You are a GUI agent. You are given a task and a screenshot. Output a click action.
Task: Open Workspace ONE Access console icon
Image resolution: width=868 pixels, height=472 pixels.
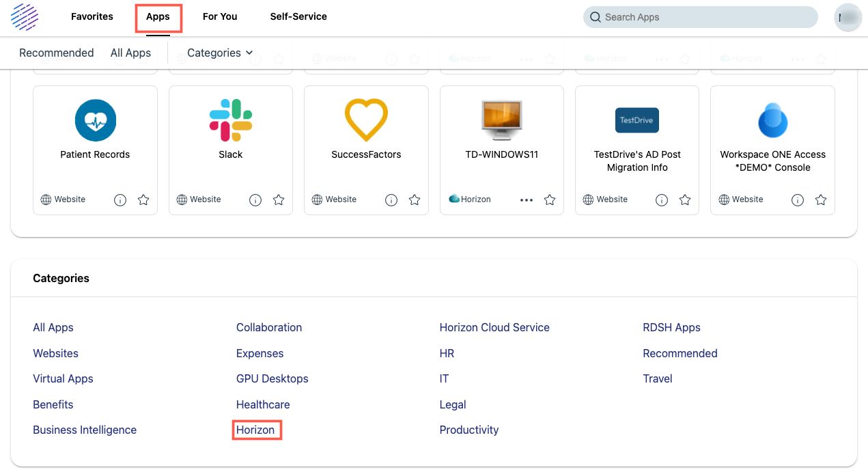tap(772, 121)
